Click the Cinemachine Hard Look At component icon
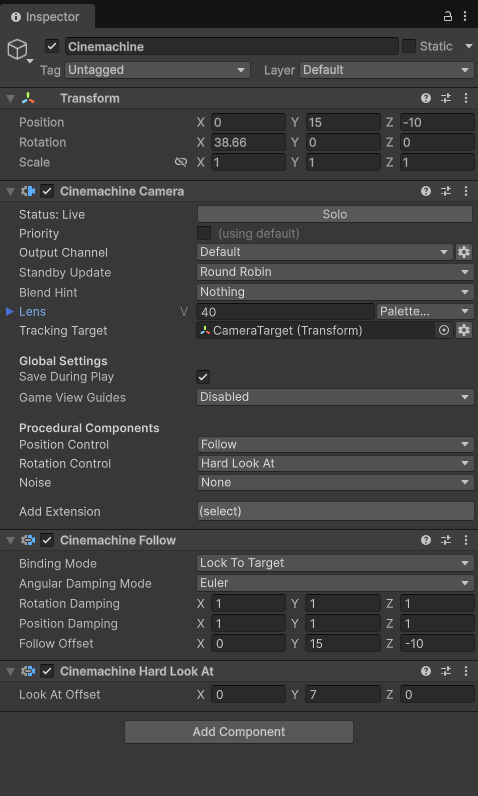Screen dimensions: 478x796 pyautogui.click(x=28, y=671)
